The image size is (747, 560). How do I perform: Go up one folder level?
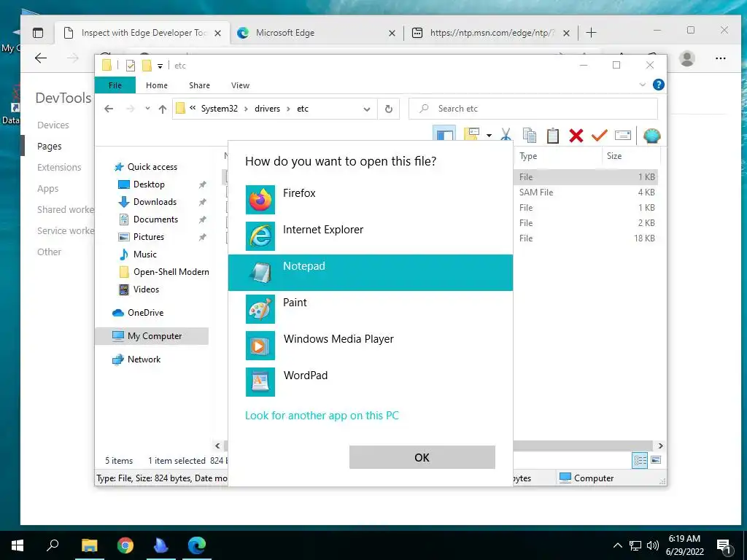coord(163,109)
